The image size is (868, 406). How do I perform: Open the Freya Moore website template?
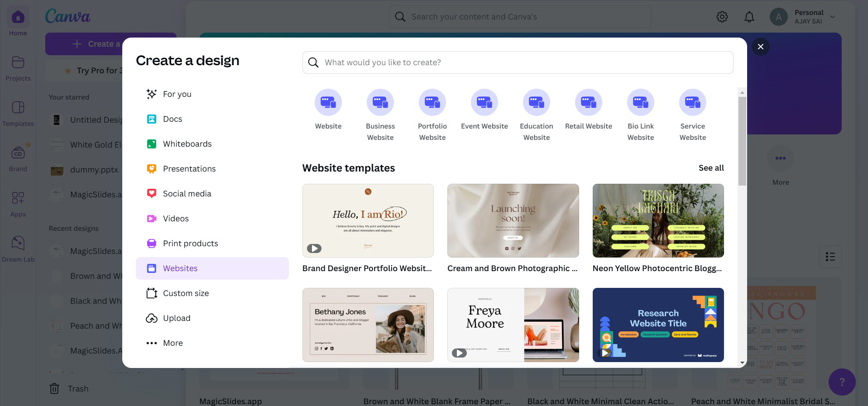coord(513,325)
